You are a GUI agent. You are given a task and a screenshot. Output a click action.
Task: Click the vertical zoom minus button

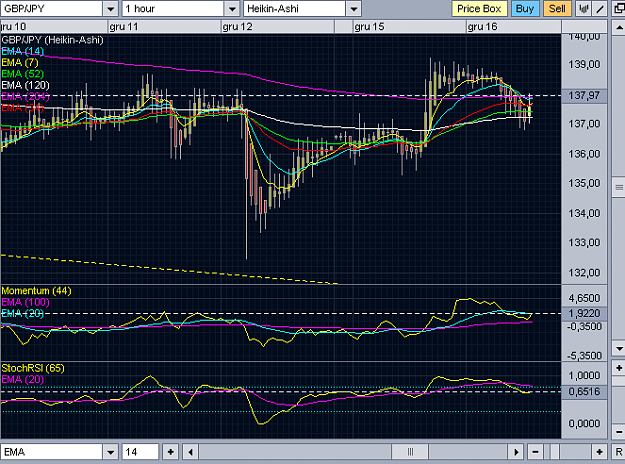[619, 431]
